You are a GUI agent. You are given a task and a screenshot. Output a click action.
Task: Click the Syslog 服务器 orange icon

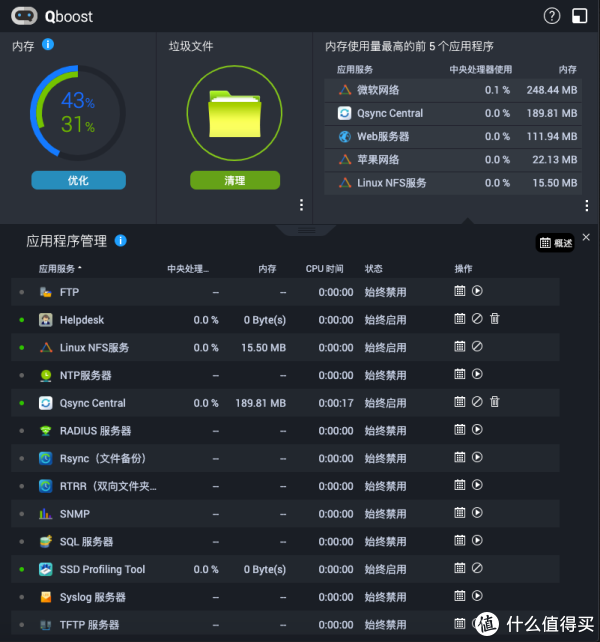[x=46, y=597]
